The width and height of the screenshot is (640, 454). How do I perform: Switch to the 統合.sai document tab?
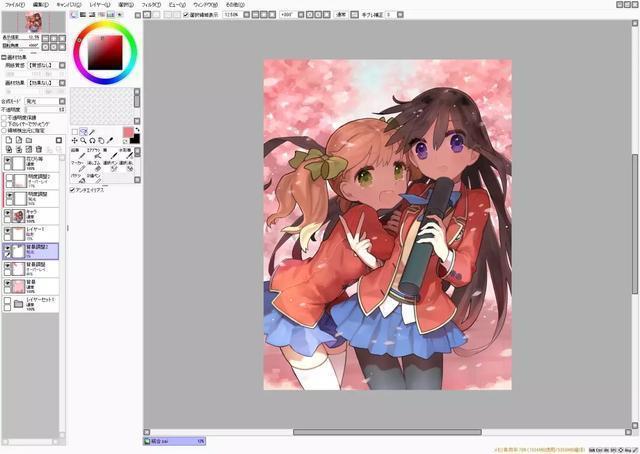point(174,441)
